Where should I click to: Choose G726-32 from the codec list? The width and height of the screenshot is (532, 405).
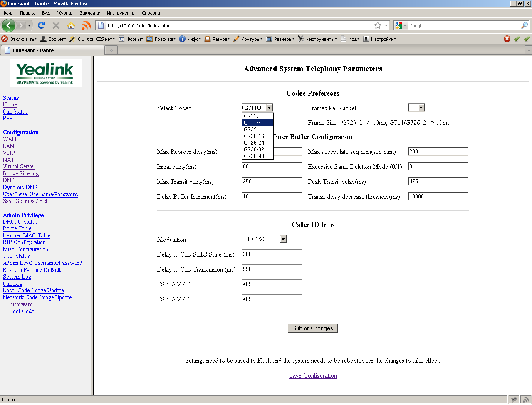(258, 149)
